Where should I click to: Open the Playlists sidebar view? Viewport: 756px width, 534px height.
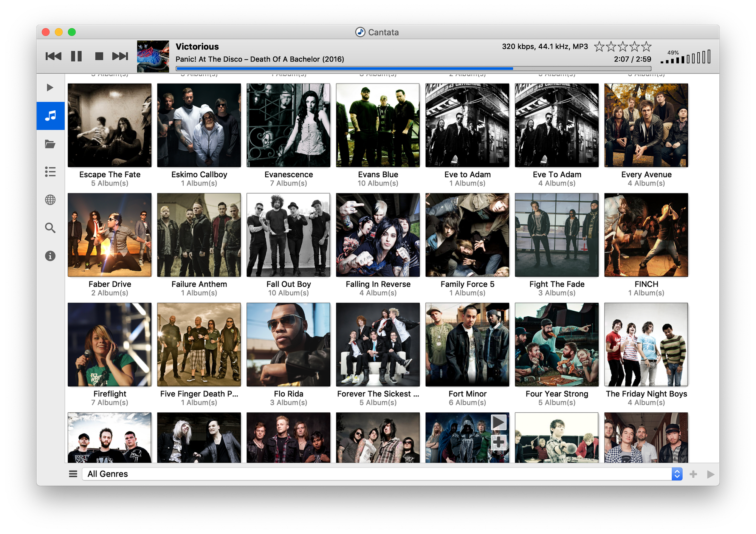(50, 172)
